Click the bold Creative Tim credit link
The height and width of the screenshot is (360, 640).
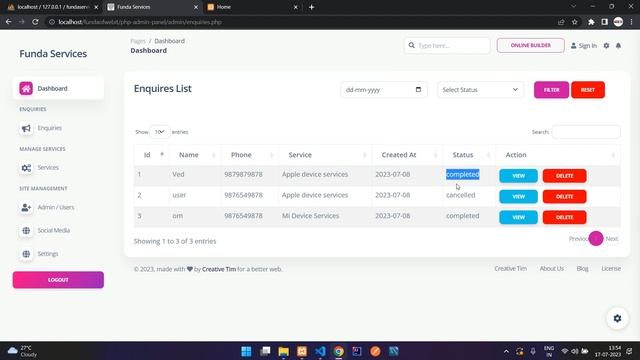pos(219,269)
